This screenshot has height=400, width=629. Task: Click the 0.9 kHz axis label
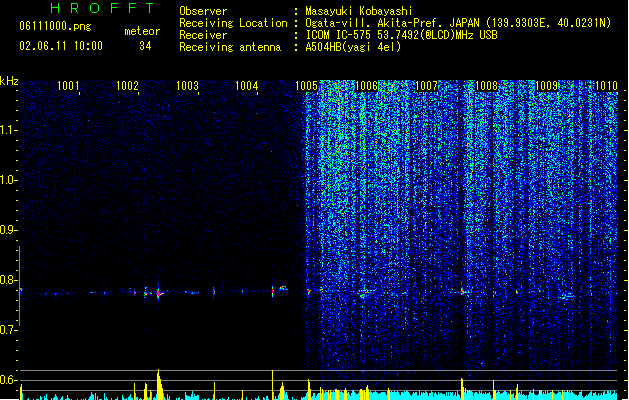(x=8, y=230)
